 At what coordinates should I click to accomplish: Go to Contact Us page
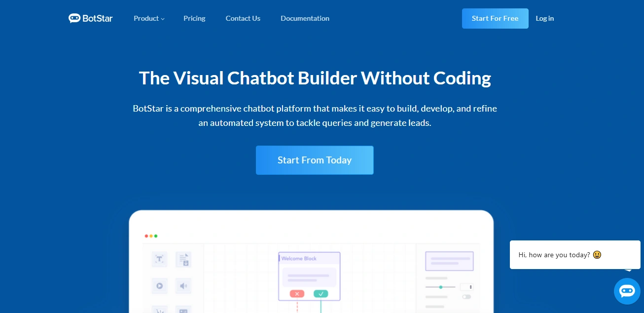click(x=243, y=18)
